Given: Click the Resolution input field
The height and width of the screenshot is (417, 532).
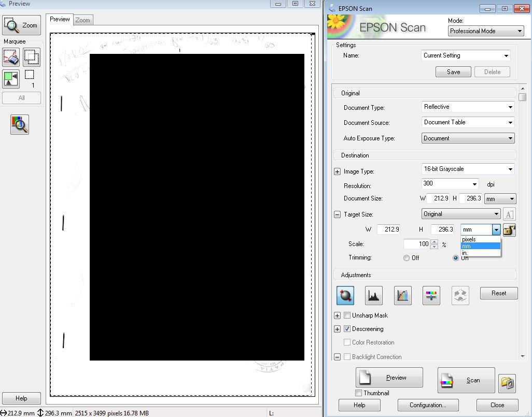Looking at the screenshot, I should [x=446, y=184].
